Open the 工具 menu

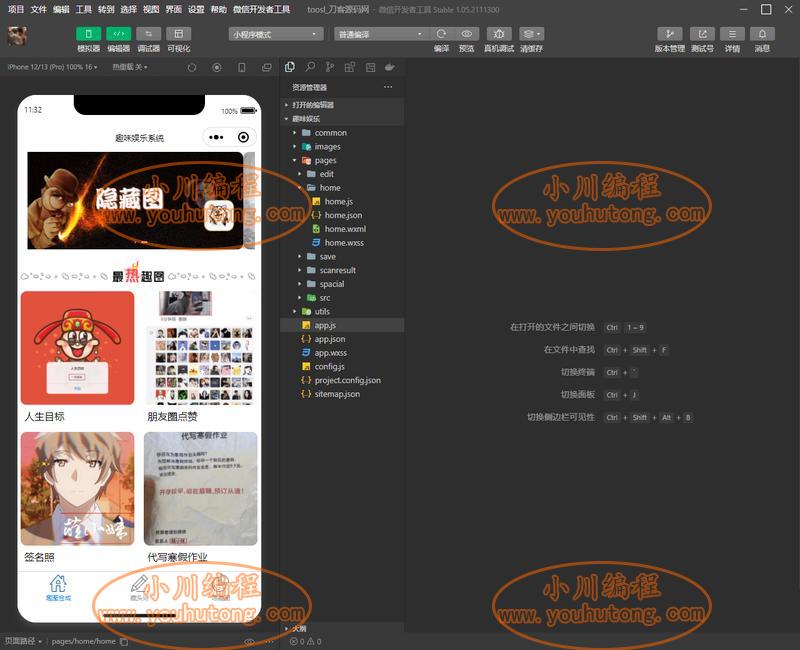83,9
